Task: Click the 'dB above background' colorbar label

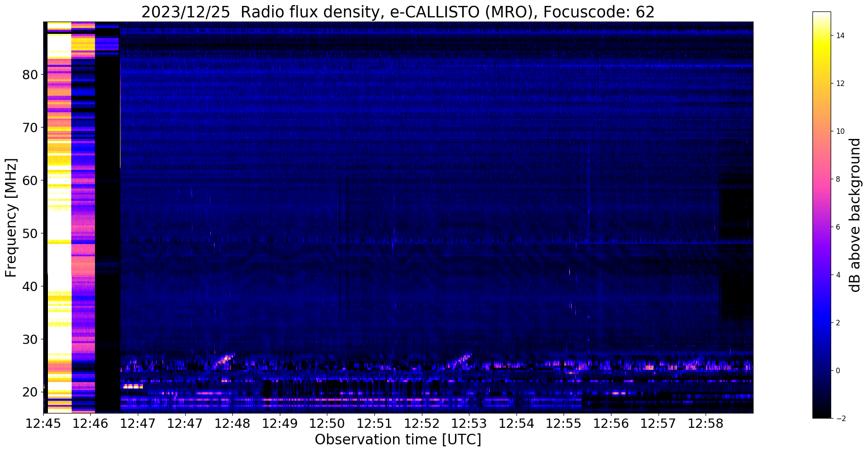Action: pos(856,215)
